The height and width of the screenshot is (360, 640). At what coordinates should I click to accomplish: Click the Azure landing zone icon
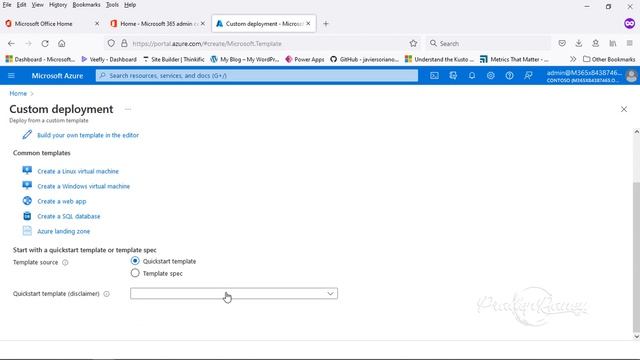pos(27,231)
